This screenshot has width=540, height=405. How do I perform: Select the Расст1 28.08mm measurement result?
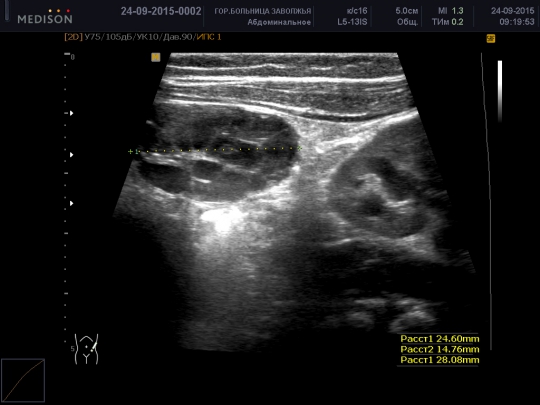coord(440,360)
